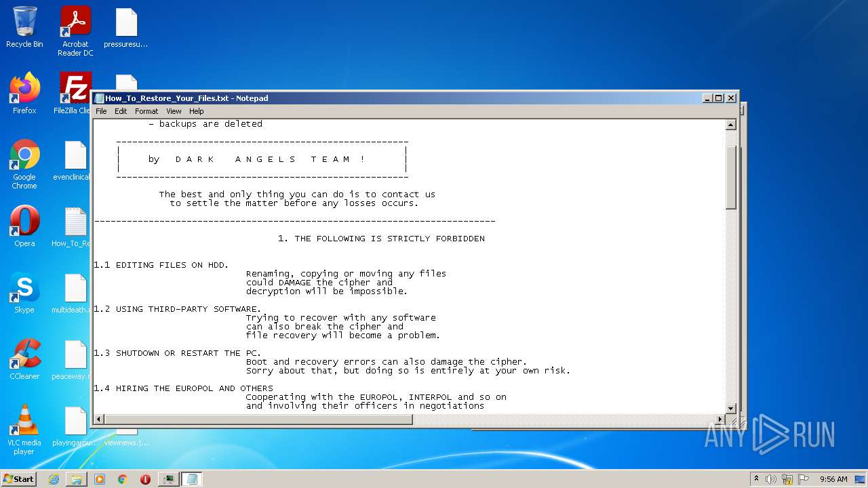Open the network tray icon
This screenshot has height=488, width=868.
pyautogui.click(x=787, y=479)
